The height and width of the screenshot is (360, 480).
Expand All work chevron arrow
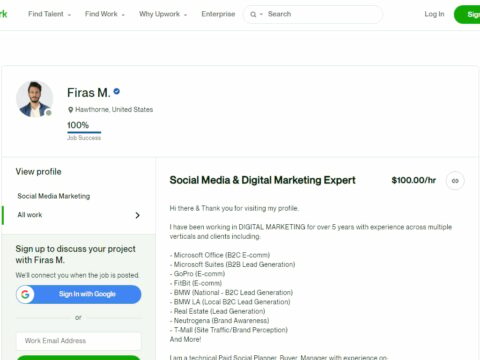(x=137, y=215)
